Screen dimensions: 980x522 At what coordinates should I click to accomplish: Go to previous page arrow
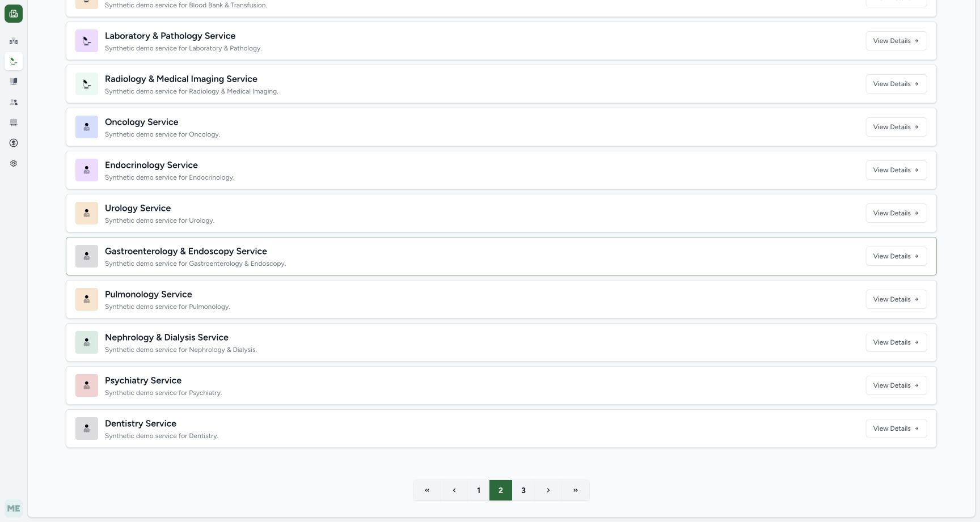point(454,490)
